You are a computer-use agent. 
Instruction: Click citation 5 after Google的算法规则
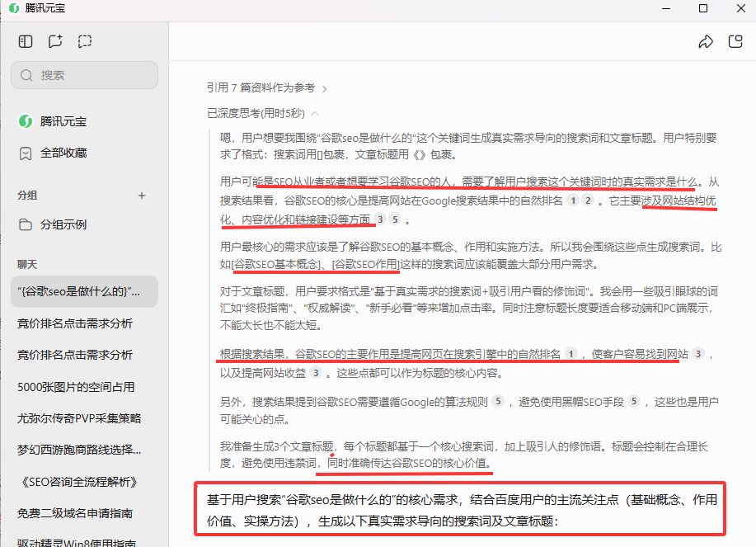coord(498,401)
